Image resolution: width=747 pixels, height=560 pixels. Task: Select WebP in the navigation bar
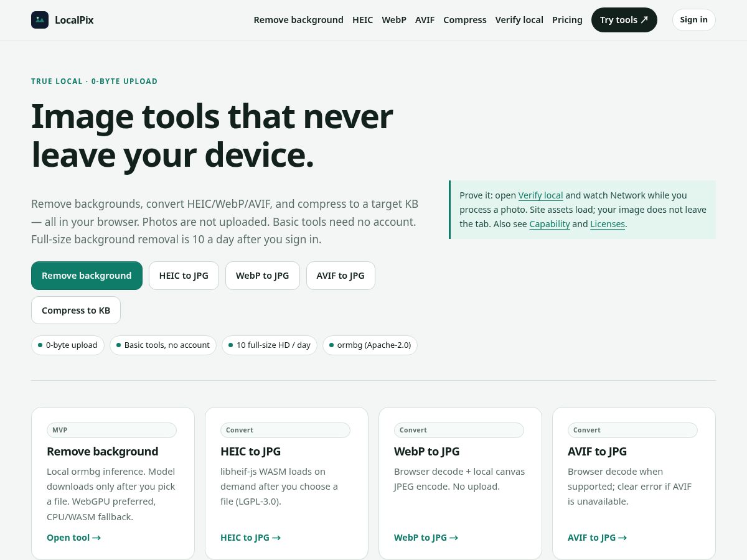(x=394, y=20)
